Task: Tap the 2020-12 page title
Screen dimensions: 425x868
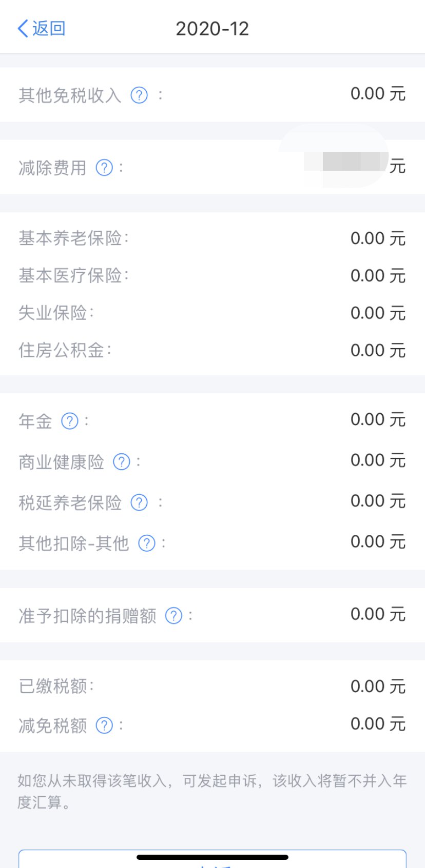Action: [212, 29]
